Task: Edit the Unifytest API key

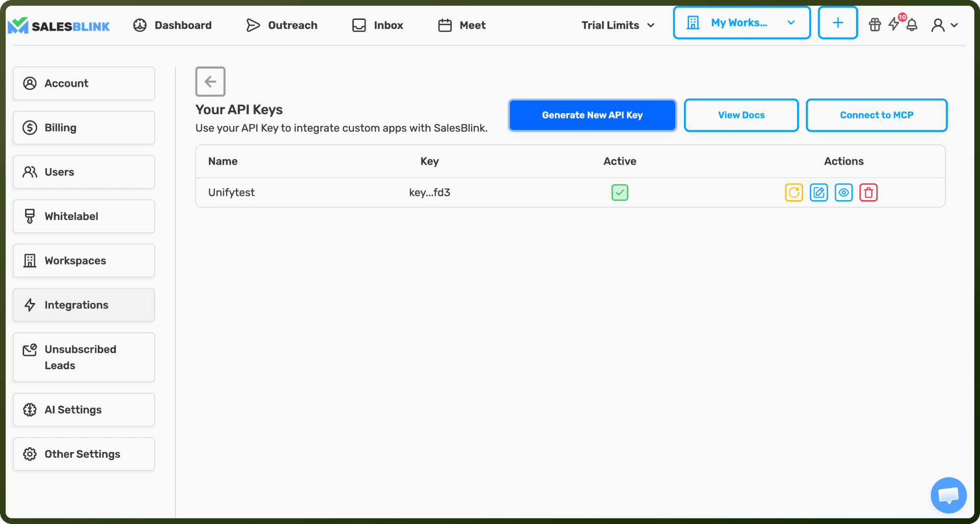Action: click(x=819, y=193)
